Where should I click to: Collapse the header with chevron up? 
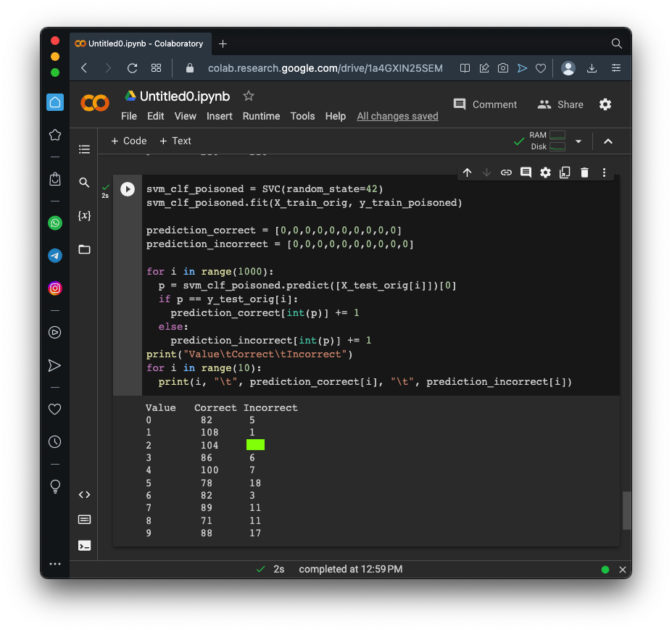608,141
